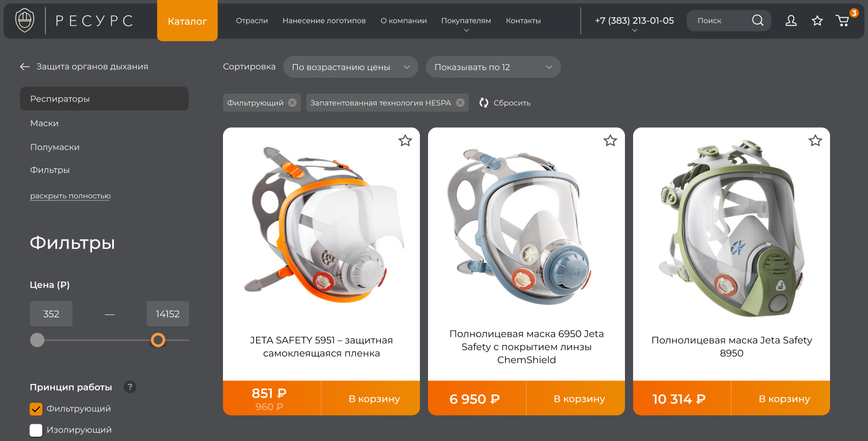The width and height of the screenshot is (868, 441).
Task: Open favorites star icon in header
Action: [817, 21]
